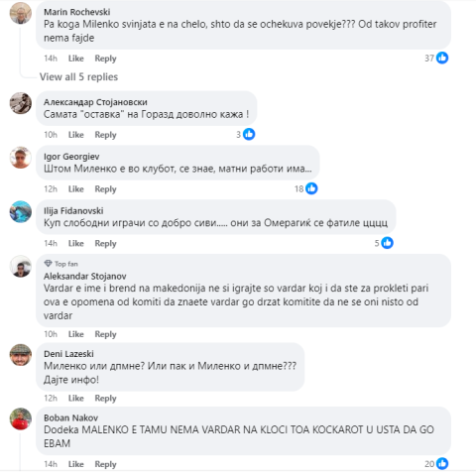476x476 pixels.
Task: Open Ilija Fidanovski's profile picture
Action: point(21,211)
